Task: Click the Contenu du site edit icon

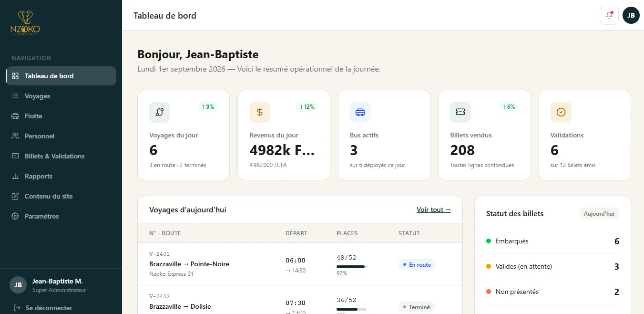Action: pyautogui.click(x=15, y=196)
